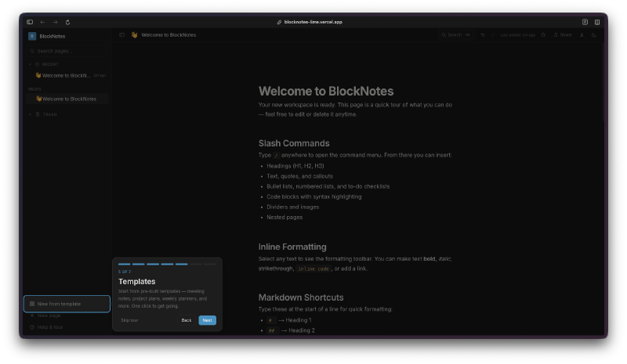Image resolution: width=627 pixels, height=364 pixels.
Task: Click the Markdown Shortcuts heading
Action: click(x=301, y=297)
